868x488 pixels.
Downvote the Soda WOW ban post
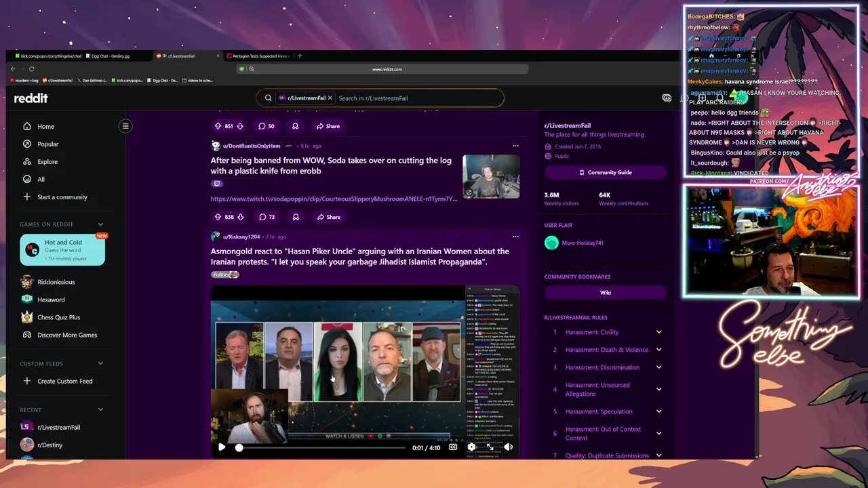(x=240, y=217)
